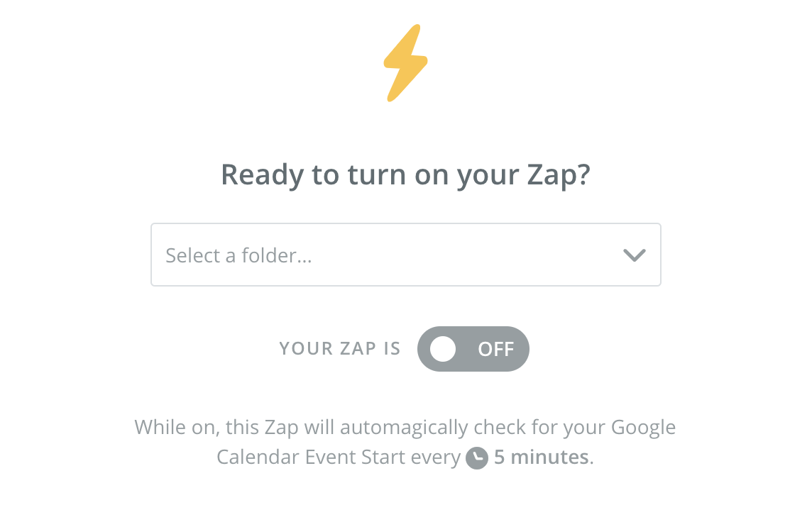
Task: Click the clock icon before 5 minutes
Action: click(x=476, y=458)
